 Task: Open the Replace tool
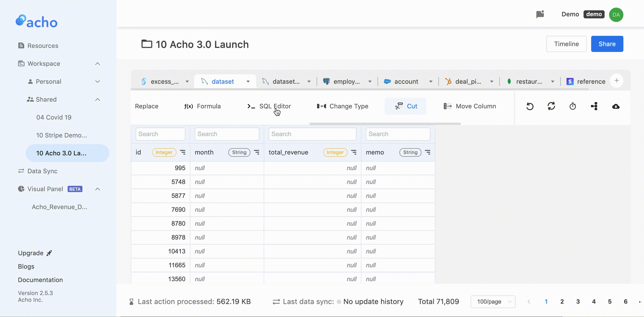point(146,106)
